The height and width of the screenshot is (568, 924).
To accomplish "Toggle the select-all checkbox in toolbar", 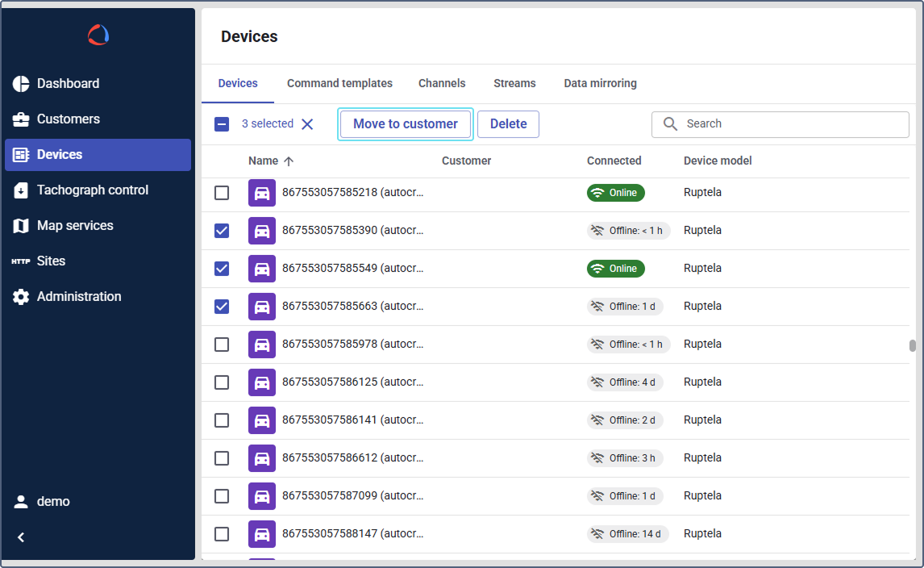I will [222, 124].
